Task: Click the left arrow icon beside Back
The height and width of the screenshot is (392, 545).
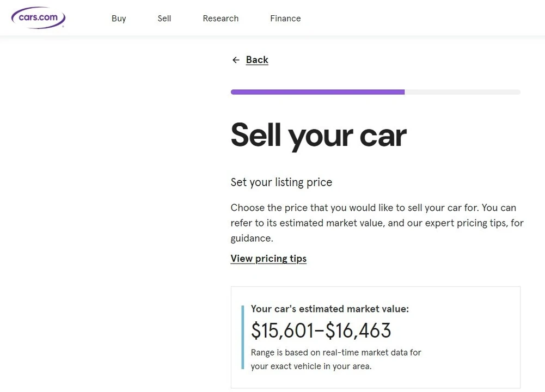Action: tap(236, 60)
